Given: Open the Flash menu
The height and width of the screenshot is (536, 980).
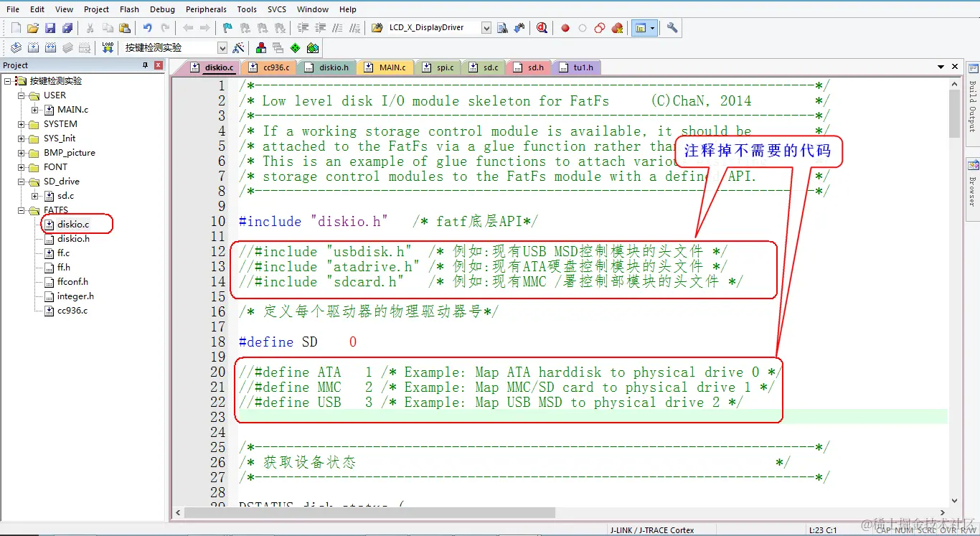Looking at the screenshot, I should click(130, 9).
